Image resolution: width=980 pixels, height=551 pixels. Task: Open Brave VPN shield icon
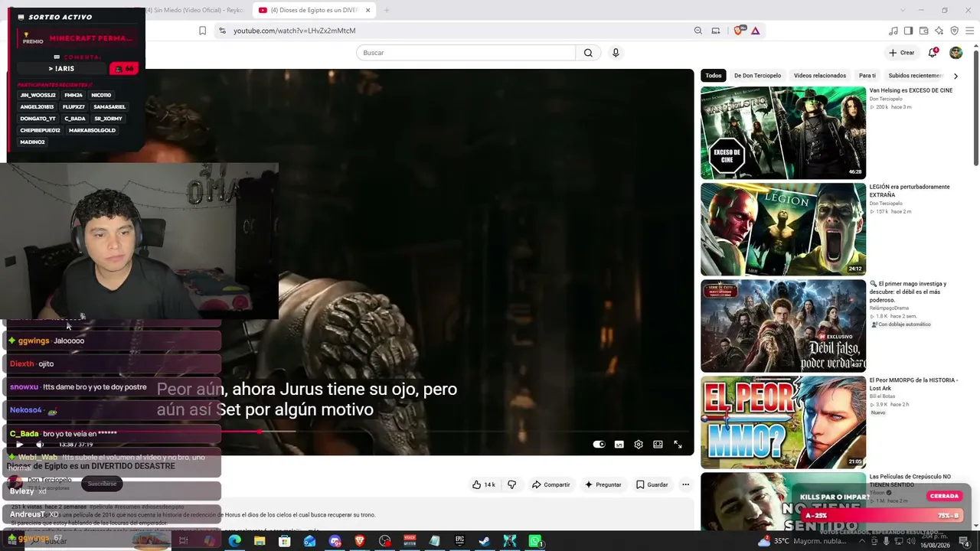954,31
